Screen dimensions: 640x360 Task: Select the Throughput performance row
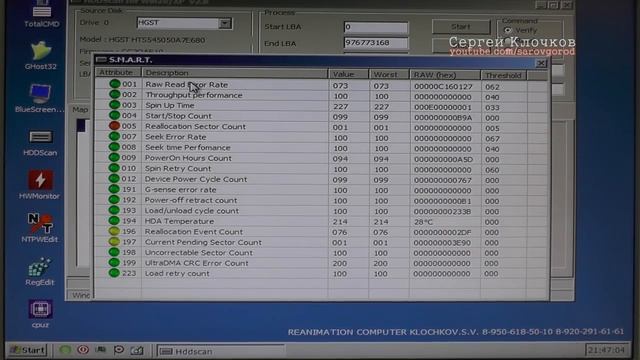point(321,96)
